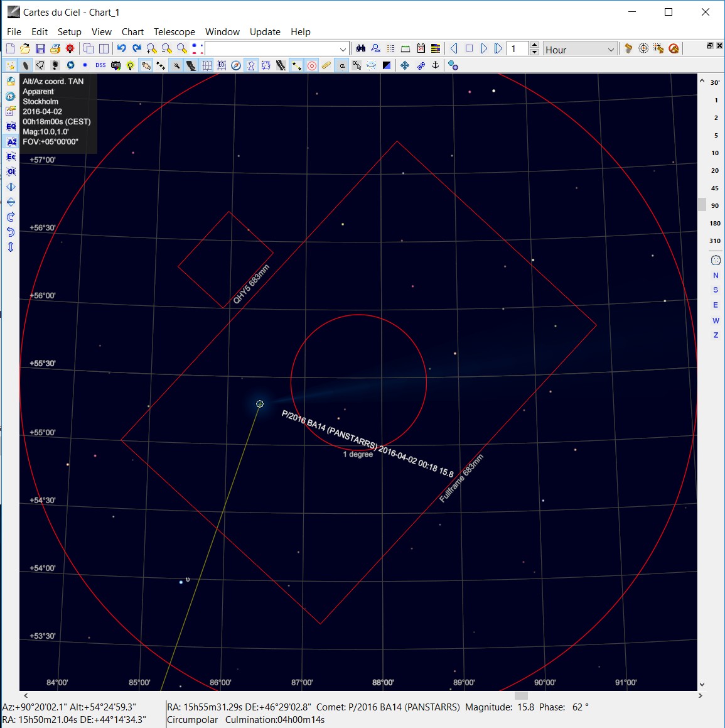
Task: Set field of view to 310 degrees
Action: (x=715, y=241)
